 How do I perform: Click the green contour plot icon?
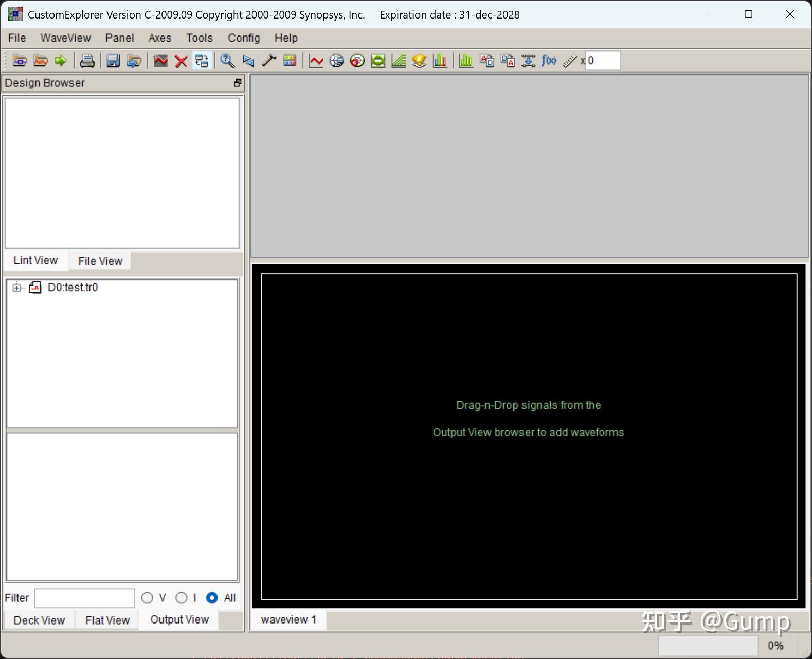[399, 61]
